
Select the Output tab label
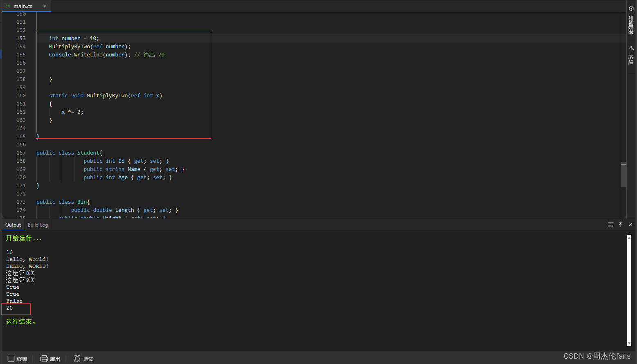tap(13, 225)
